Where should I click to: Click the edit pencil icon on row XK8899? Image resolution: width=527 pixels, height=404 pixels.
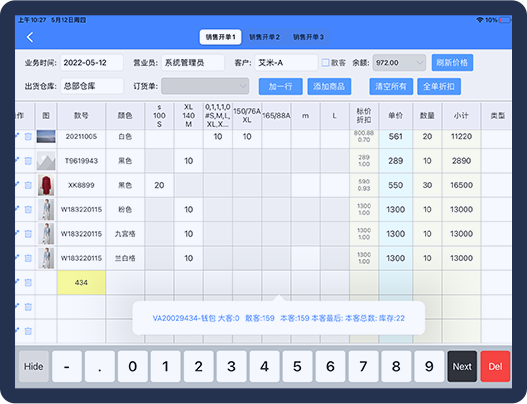click(x=17, y=184)
